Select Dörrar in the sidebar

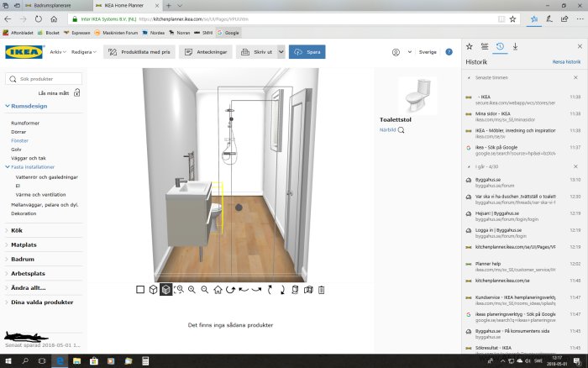(x=18, y=132)
